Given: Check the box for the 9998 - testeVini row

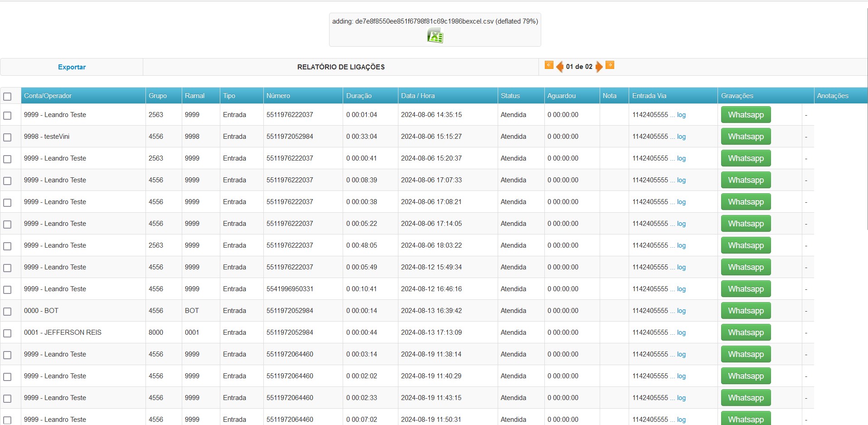Looking at the screenshot, I should pyautogui.click(x=7, y=137).
